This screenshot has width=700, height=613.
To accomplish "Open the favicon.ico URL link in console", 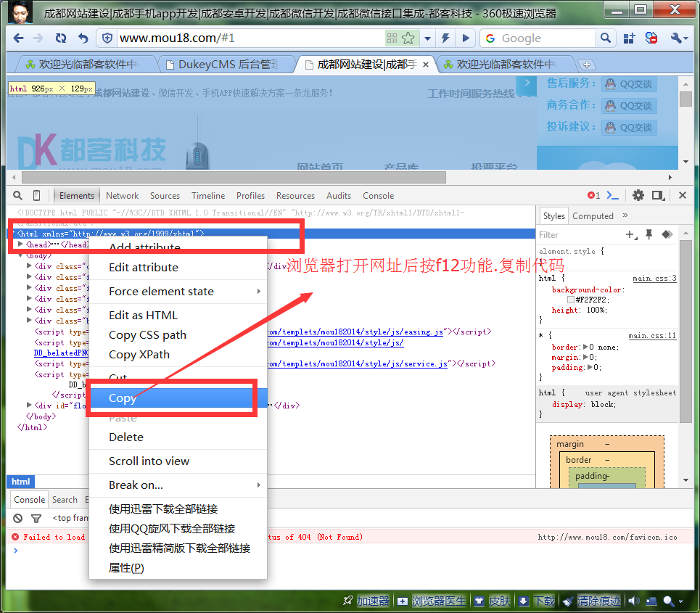I will (x=607, y=537).
